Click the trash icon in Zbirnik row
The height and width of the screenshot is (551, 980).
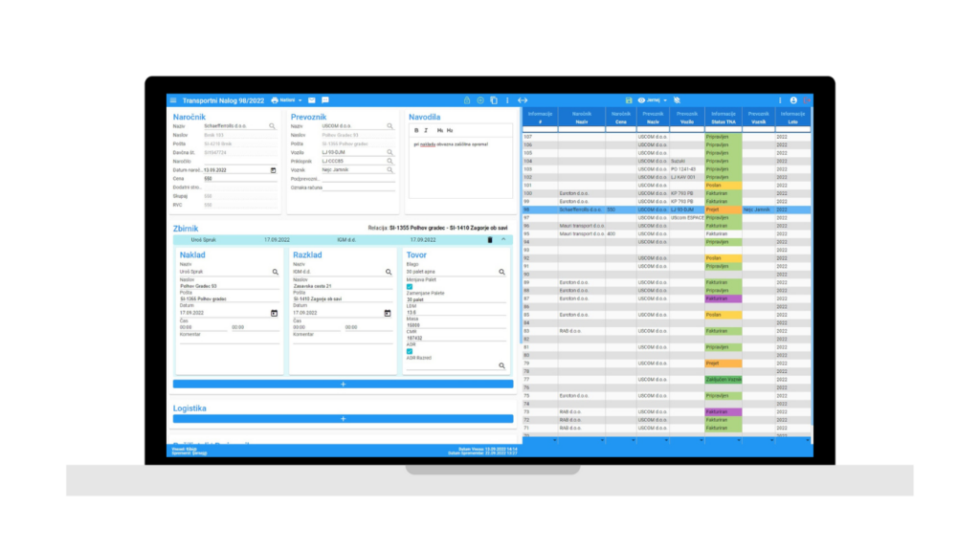click(x=490, y=240)
